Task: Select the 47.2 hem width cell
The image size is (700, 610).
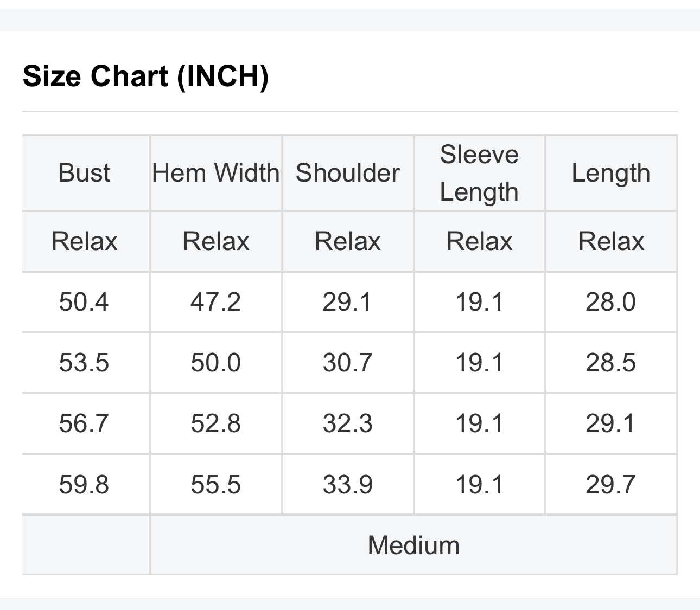Action: (x=216, y=302)
